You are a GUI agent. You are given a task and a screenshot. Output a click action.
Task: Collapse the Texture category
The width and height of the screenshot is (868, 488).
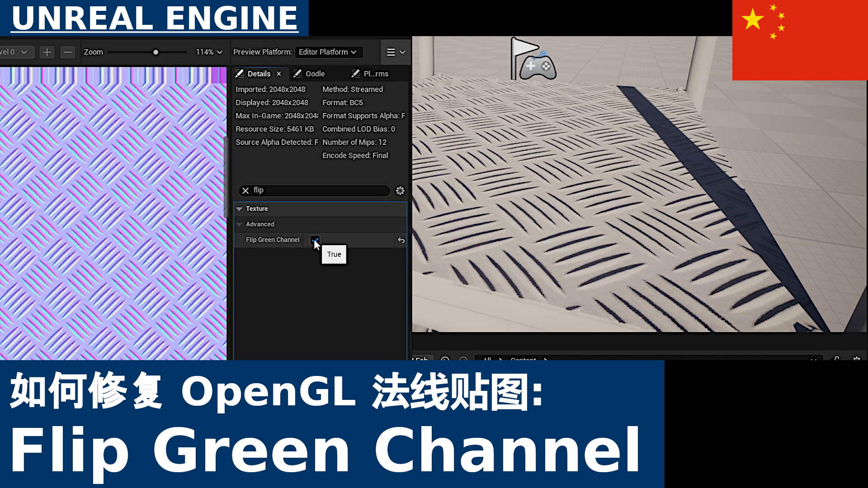[239, 209]
